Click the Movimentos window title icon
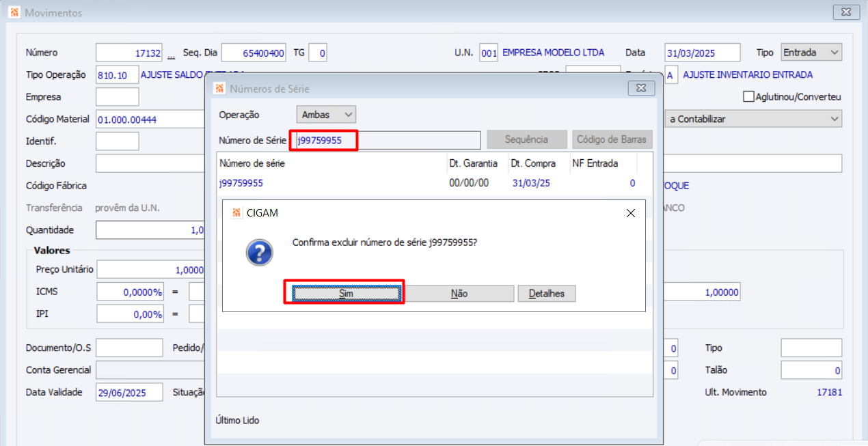 pos(14,12)
